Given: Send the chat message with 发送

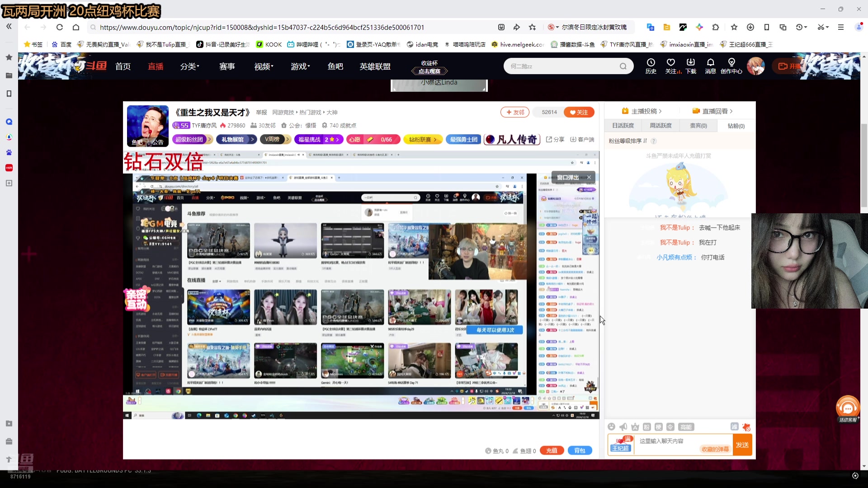Looking at the screenshot, I should [742, 445].
